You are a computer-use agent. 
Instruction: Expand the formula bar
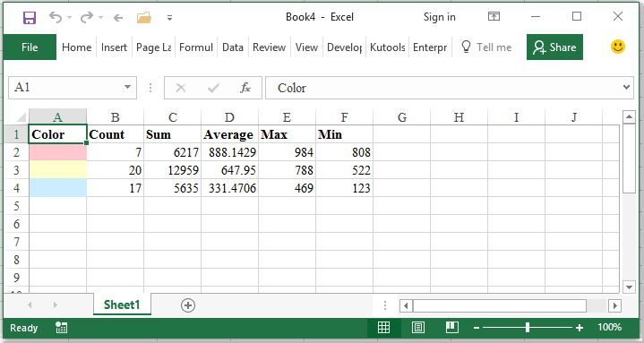pos(626,87)
